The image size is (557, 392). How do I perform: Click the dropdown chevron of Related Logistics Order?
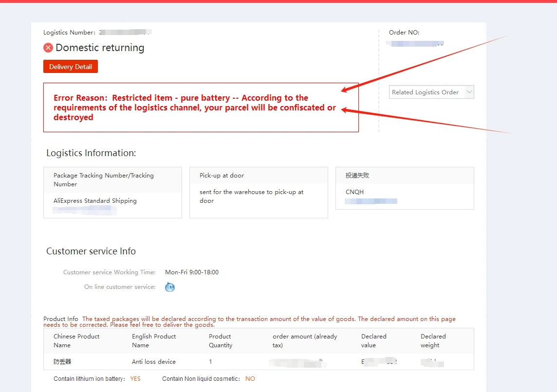(469, 92)
